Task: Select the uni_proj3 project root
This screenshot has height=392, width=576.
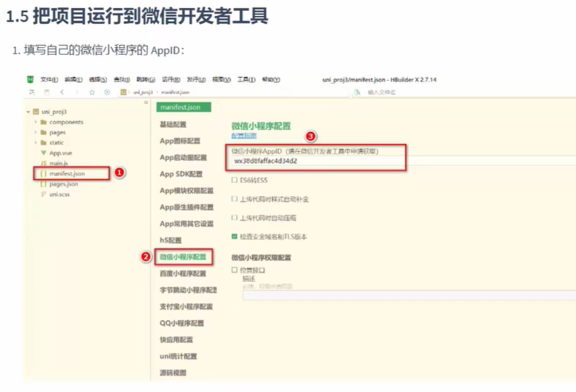Action: [x=54, y=111]
